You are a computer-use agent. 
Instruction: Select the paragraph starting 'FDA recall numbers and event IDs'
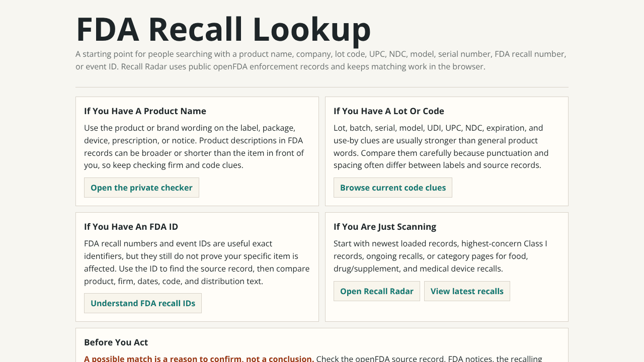click(197, 262)
